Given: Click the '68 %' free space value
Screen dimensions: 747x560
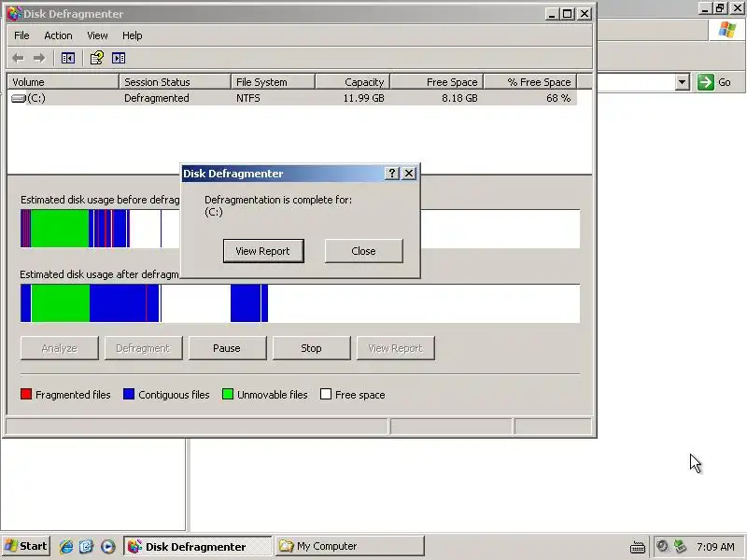Looking at the screenshot, I should pyautogui.click(x=558, y=98).
